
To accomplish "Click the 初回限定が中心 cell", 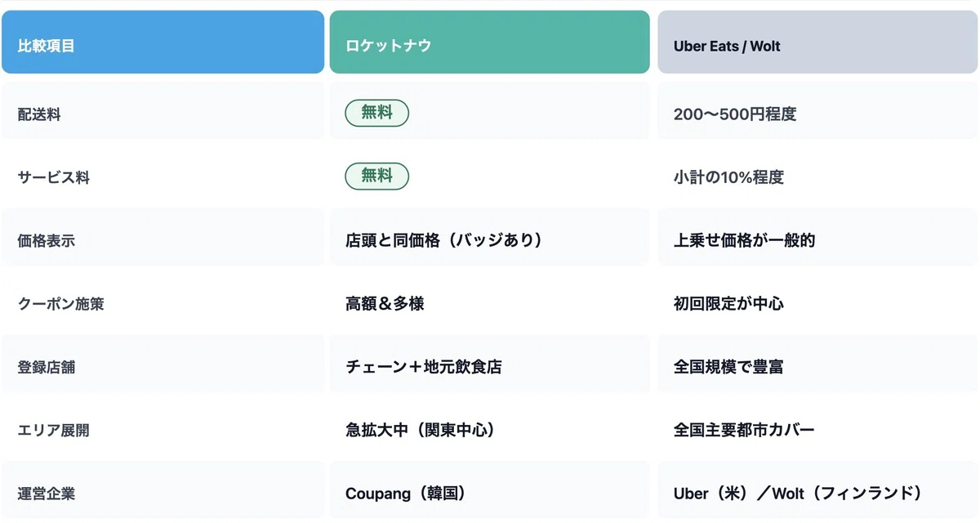I will [817, 303].
